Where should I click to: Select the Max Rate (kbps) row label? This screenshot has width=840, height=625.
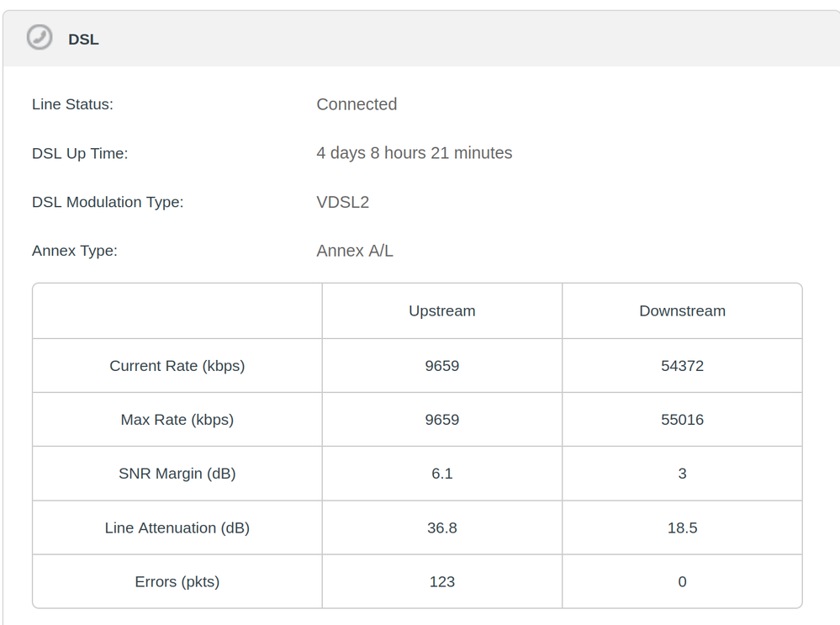tap(177, 420)
